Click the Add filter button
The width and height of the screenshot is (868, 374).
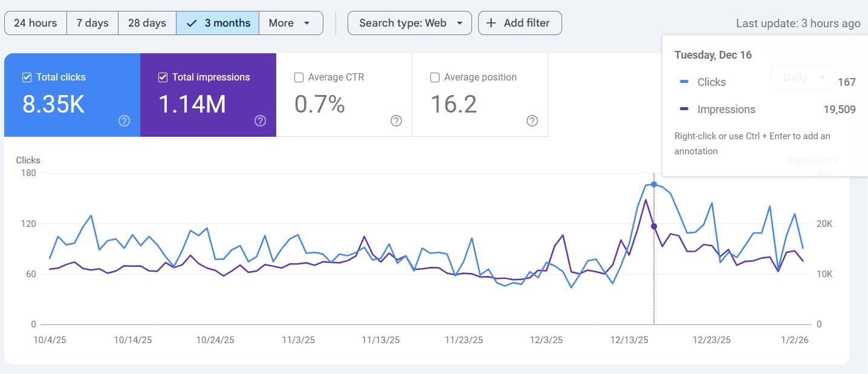520,22
